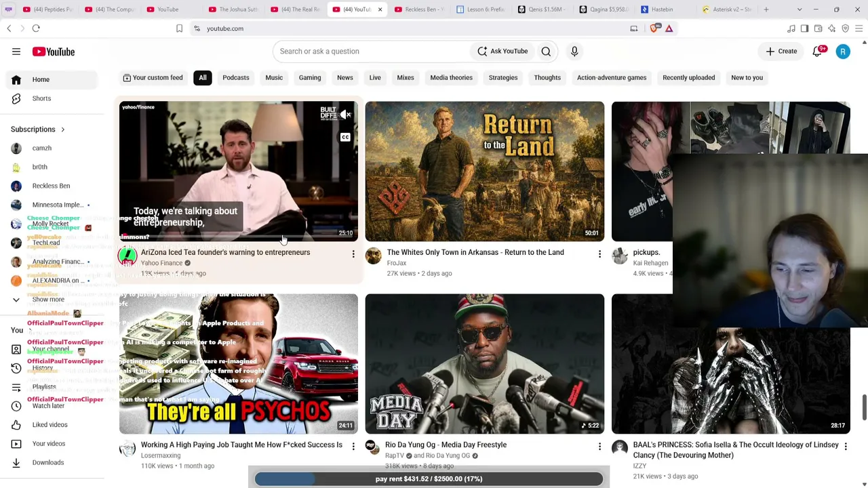Viewport: 868px width, 488px height.
Task: Unmute the AriZona Iced Tea video preview
Action: tap(345, 115)
